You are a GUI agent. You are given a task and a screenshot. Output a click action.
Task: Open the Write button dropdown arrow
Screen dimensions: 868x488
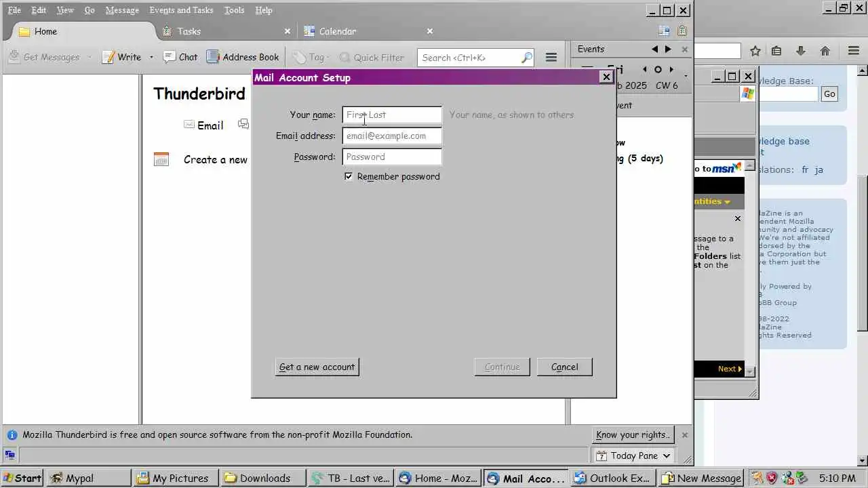151,58
